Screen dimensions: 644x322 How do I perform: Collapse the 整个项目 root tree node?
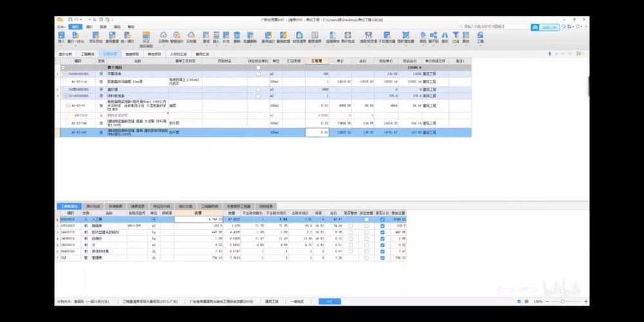[63, 68]
